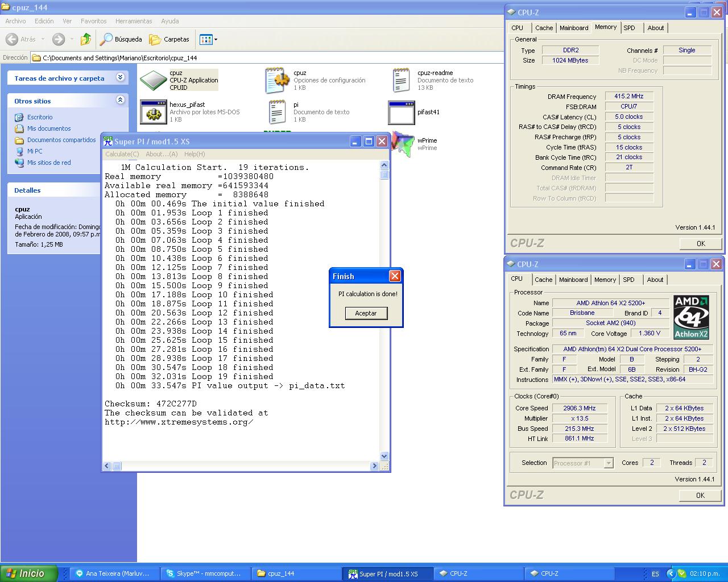Click the Atrás back arrow button
Image resolution: width=728 pixels, height=582 pixels.
pos(21,39)
